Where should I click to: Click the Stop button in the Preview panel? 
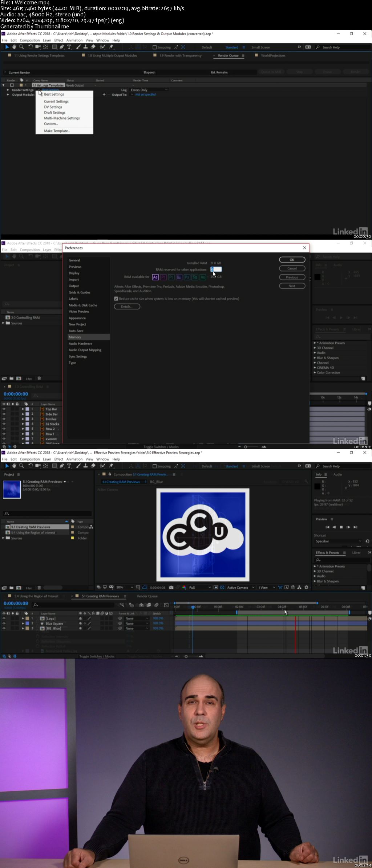tap(341, 527)
